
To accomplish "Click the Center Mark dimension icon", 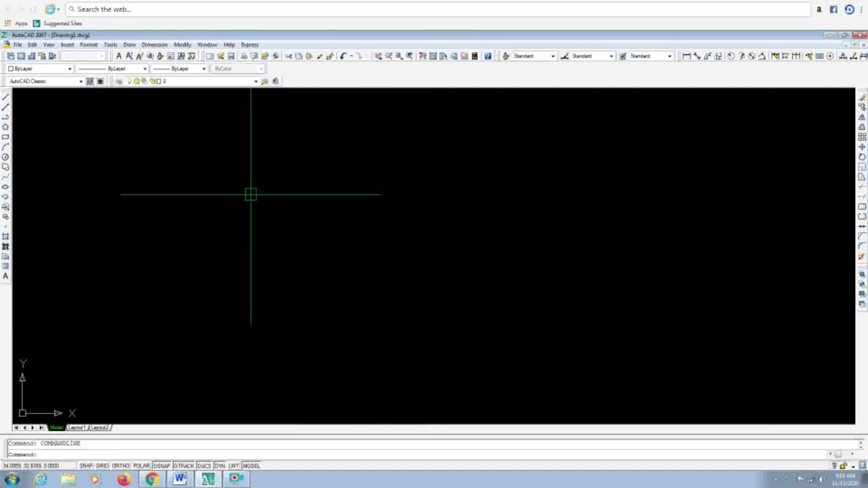I will click(830, 56).
